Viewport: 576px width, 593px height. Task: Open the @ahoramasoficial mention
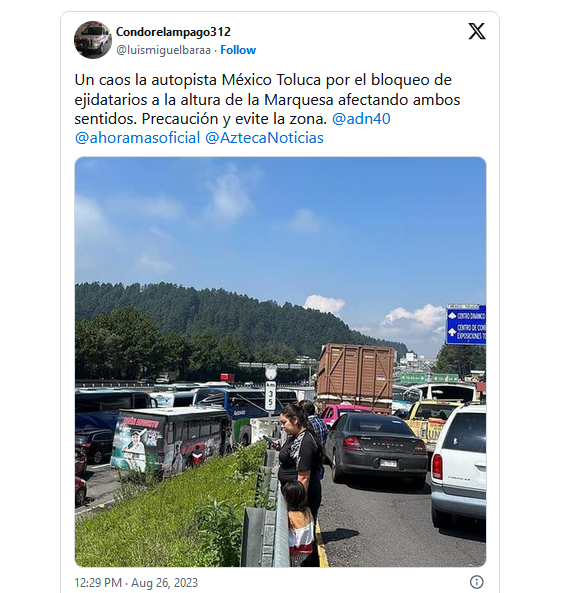137,138
